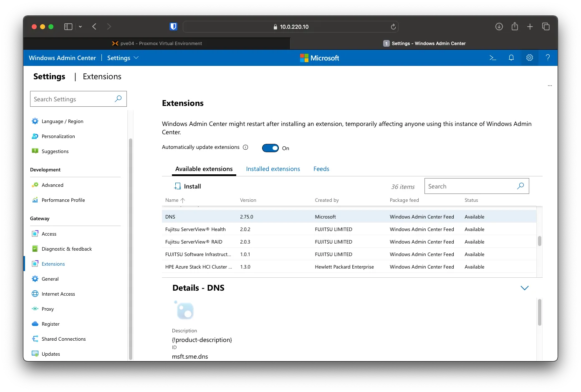
Task: Go back with Safari back arrow
Action: (94, 27)
